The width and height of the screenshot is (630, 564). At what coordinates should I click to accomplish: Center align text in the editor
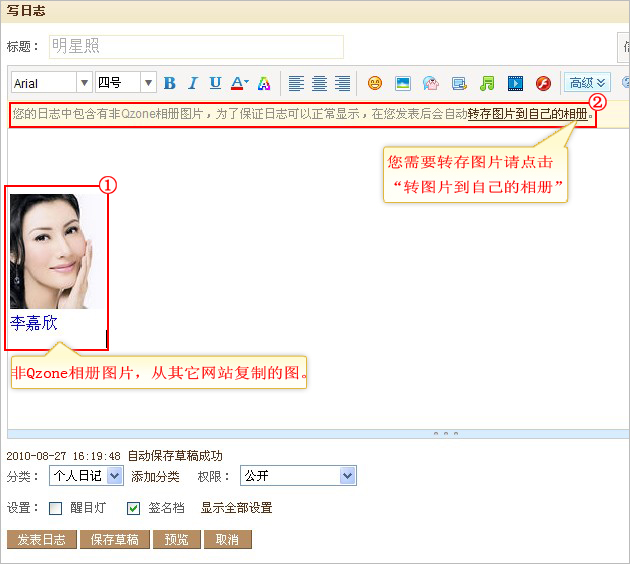(x=319, y=83)
